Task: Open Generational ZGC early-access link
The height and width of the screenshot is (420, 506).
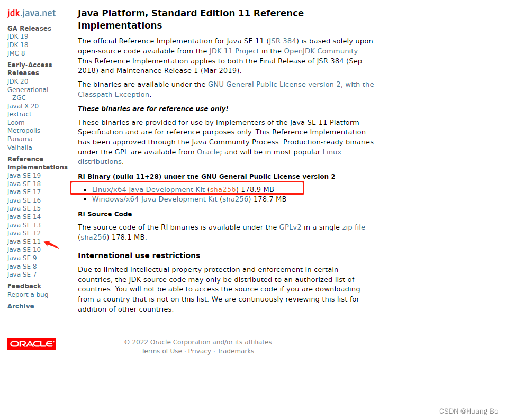Action: (28, 94)
